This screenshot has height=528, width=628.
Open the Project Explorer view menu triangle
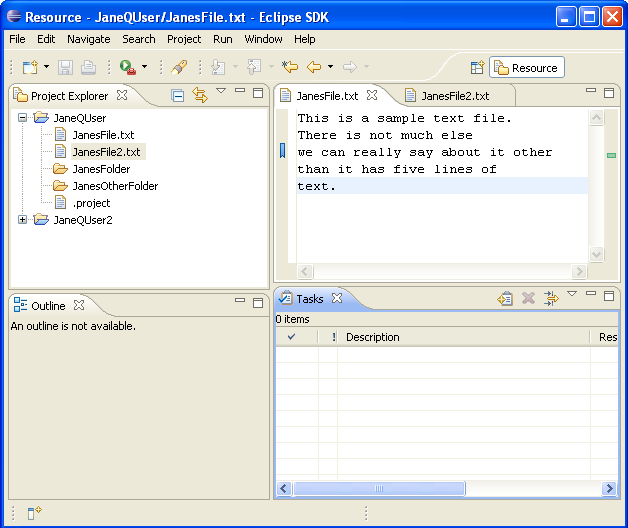[x=221, y=91]
